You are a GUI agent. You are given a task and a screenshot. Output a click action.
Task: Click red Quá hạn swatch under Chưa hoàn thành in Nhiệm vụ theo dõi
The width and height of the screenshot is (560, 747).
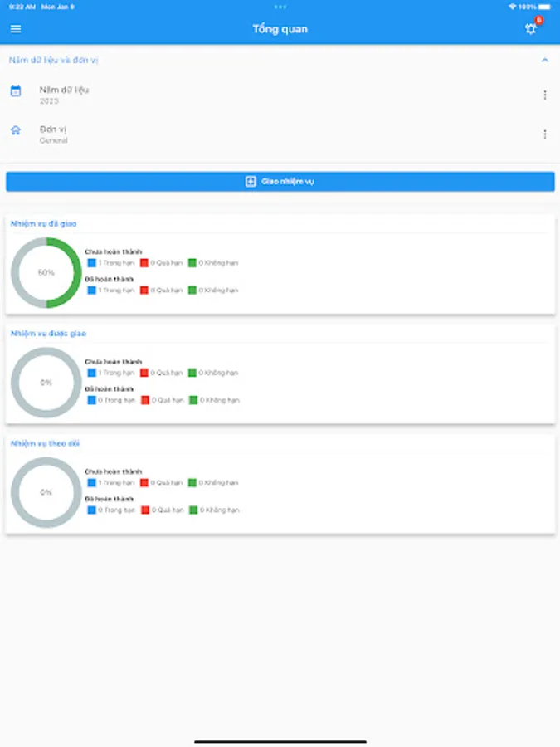point(144,482)
